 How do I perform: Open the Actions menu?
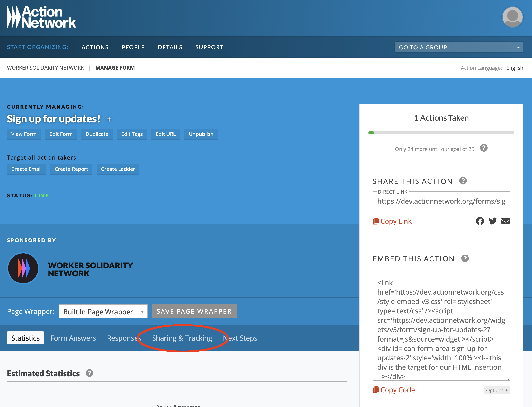point(95,47)
